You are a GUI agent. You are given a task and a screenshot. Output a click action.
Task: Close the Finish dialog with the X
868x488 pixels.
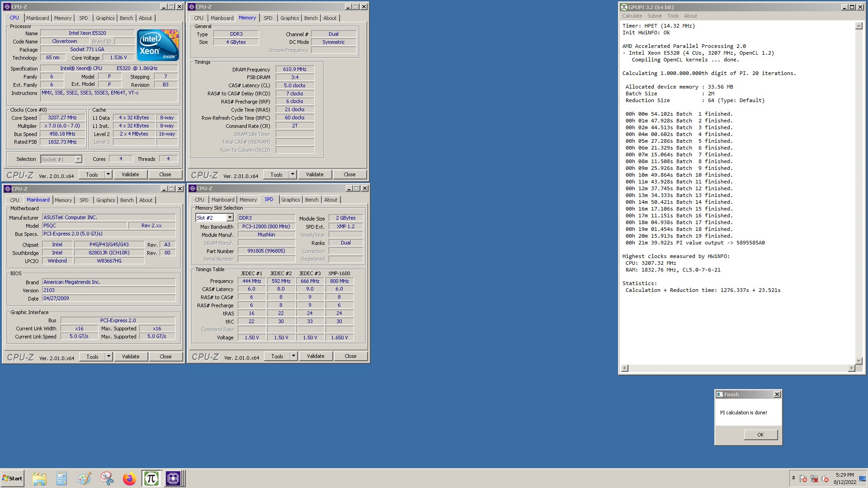(x=777, y=394)
